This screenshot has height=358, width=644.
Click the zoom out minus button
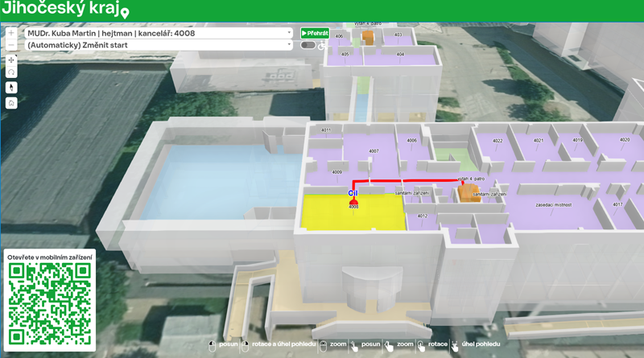(11, 45)
